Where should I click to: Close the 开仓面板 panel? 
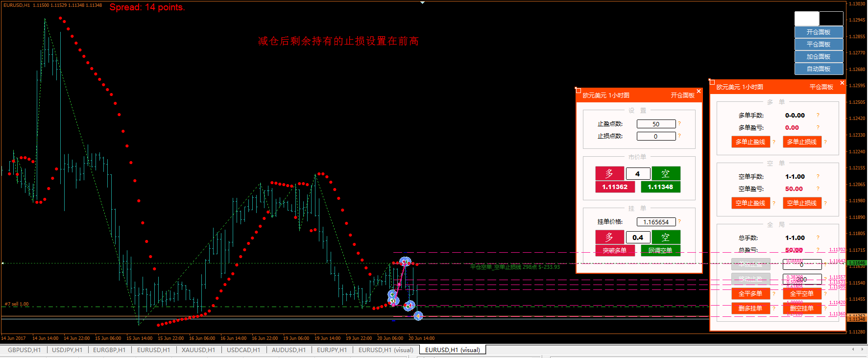[x=699, y=91]
